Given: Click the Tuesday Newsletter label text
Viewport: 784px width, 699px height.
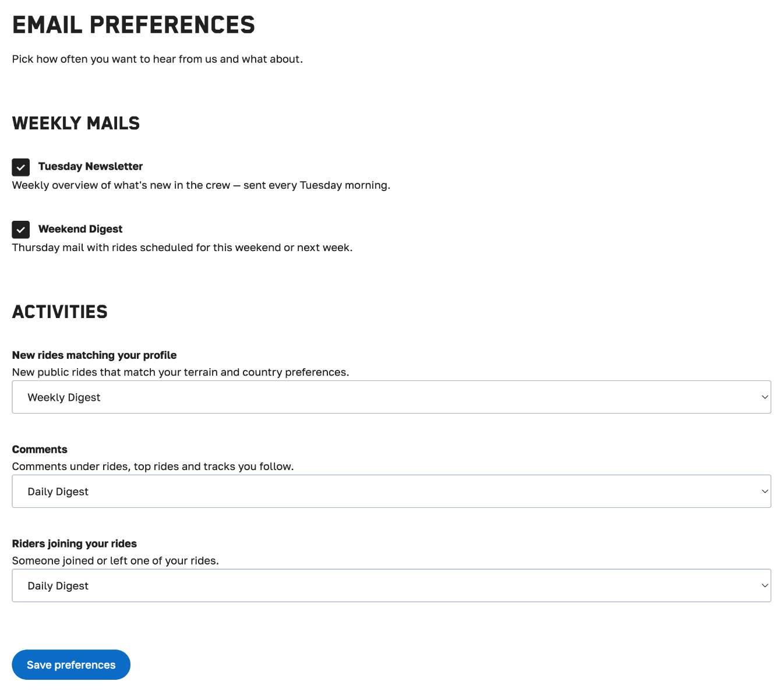Looking at the screenshot, I should point(90,167).
